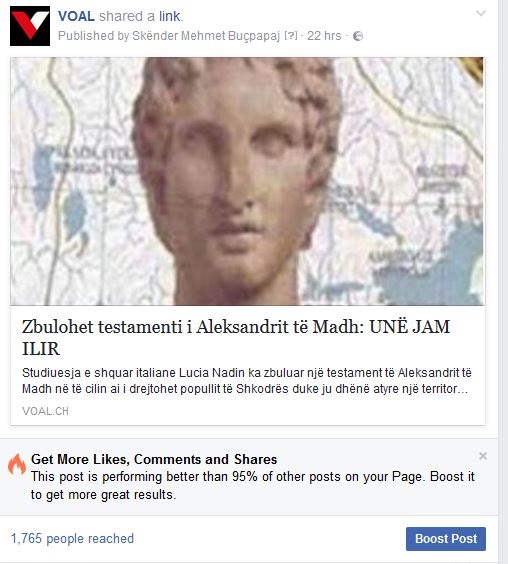Open the '22 hrs' post timestamp
Image resolution: width=508 pixels, height=564 pixels.
pyautogui.click(x=324, y=36)
